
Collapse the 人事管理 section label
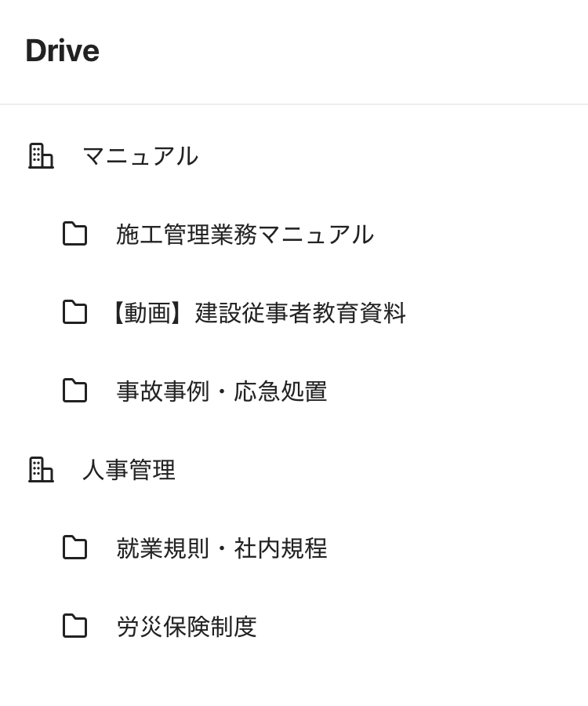pos(129,469)
